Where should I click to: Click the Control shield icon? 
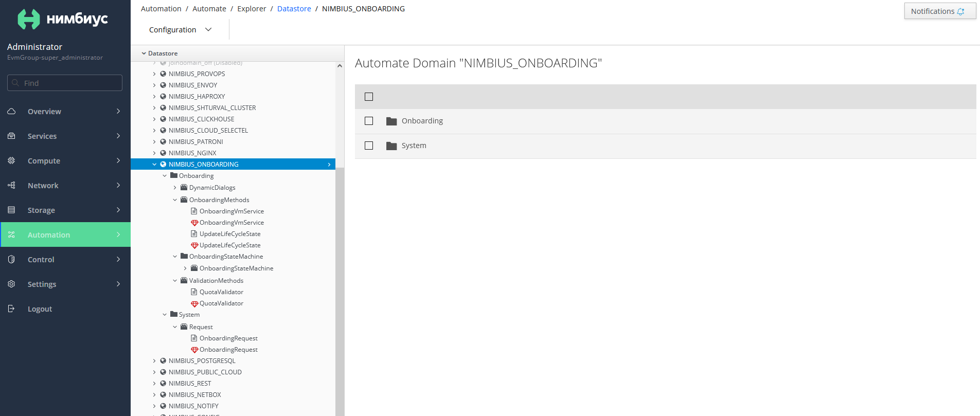(x=11, y=259)
